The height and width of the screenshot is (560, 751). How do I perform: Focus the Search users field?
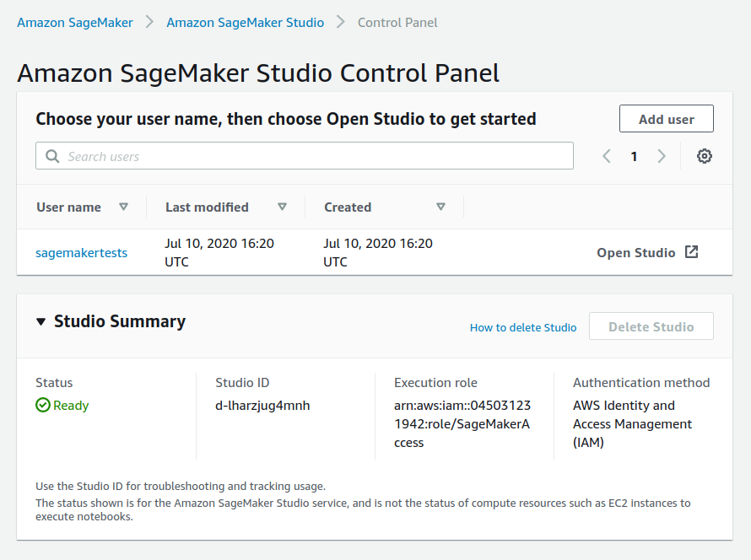305,155
